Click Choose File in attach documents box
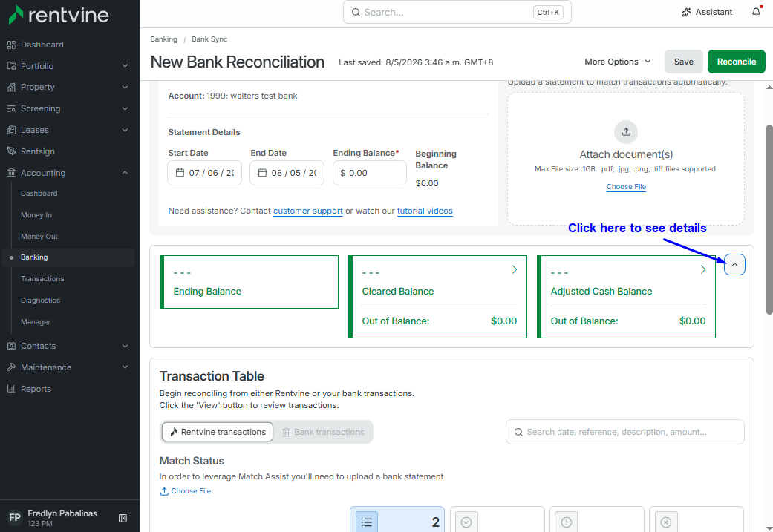Screen dimensions: 773x532 626,187
